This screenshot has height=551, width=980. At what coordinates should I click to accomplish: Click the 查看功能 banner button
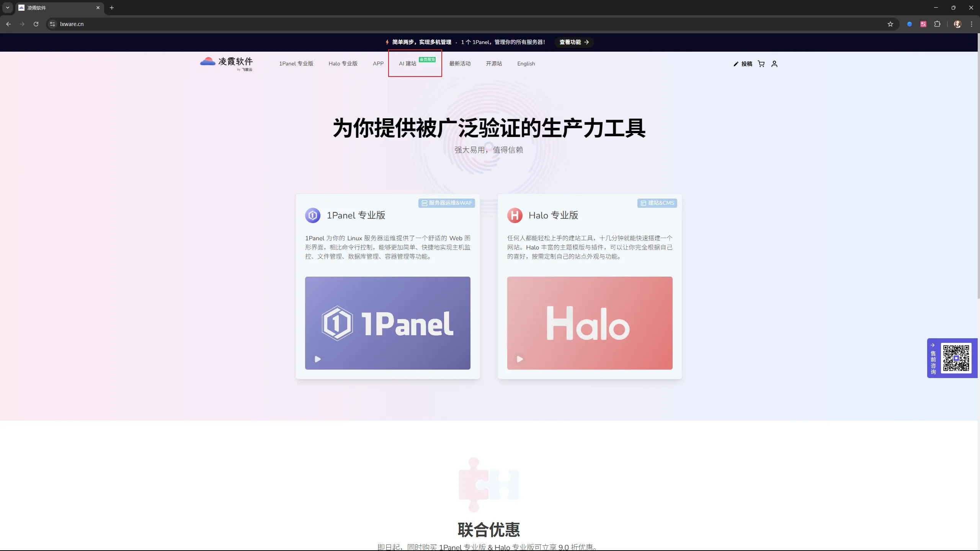(x=574, y=42)
